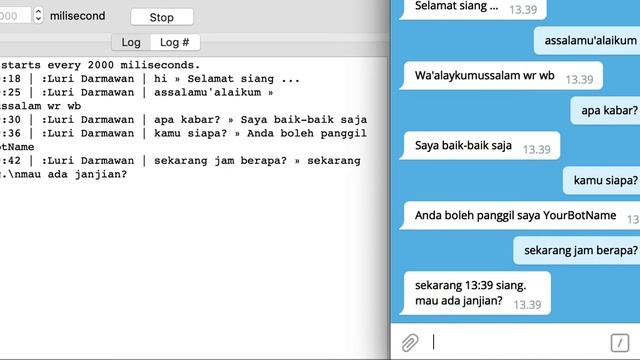Select the 'Anda boleh panggil saya YourBotName' bubble

tap(520, 216)
